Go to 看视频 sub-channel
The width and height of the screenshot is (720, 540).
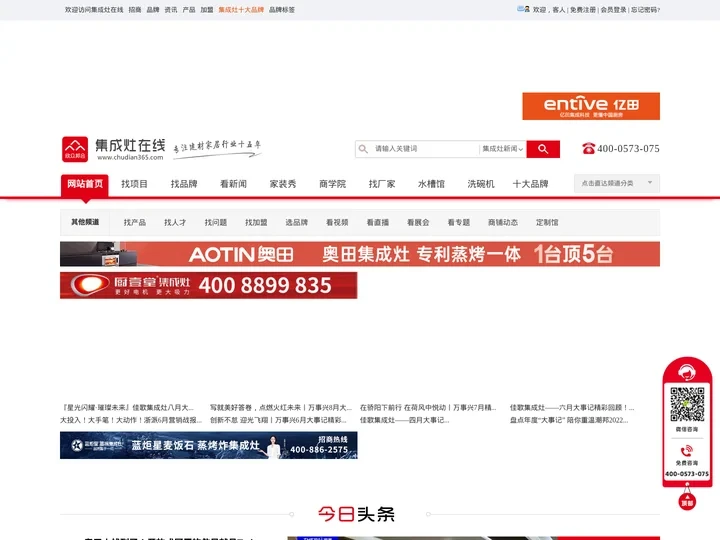point(337,222)
